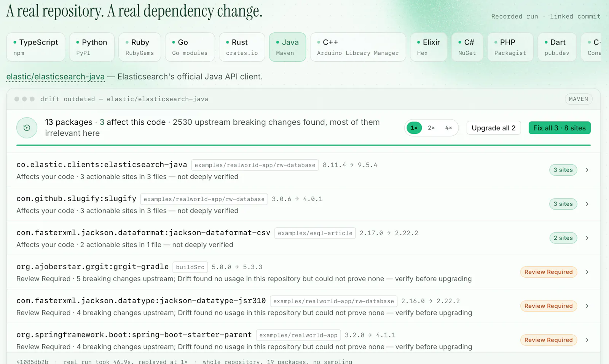Choose the PHP Packagist tab

coord(510,47)
